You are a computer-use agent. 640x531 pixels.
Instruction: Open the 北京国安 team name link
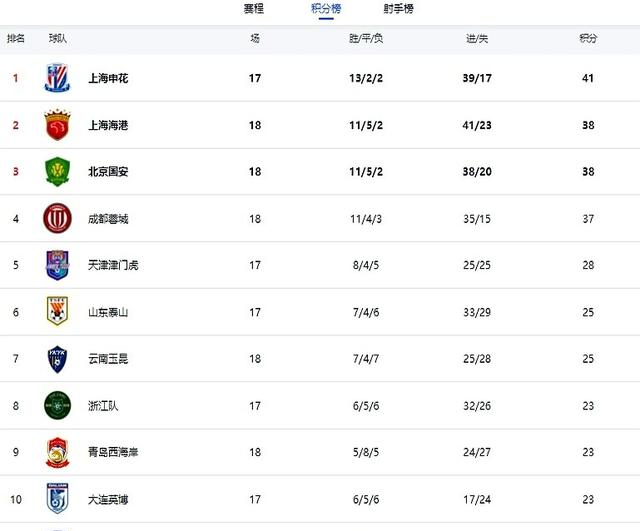point(108,171)
